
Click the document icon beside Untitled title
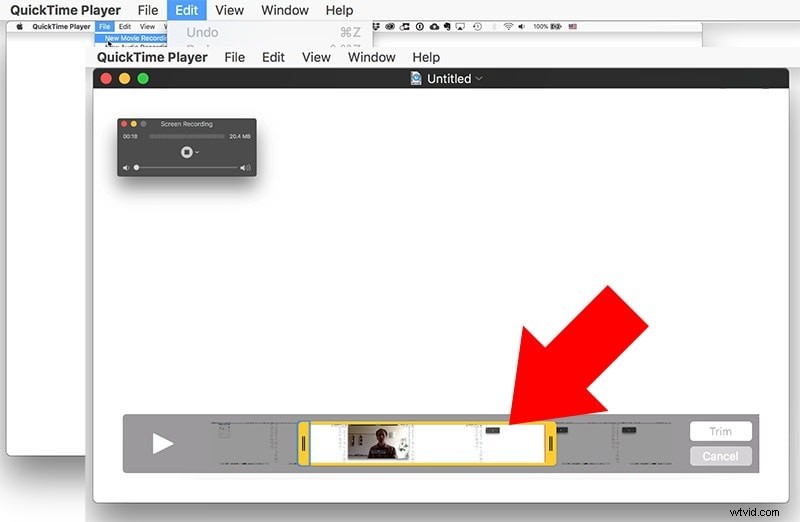416,78
